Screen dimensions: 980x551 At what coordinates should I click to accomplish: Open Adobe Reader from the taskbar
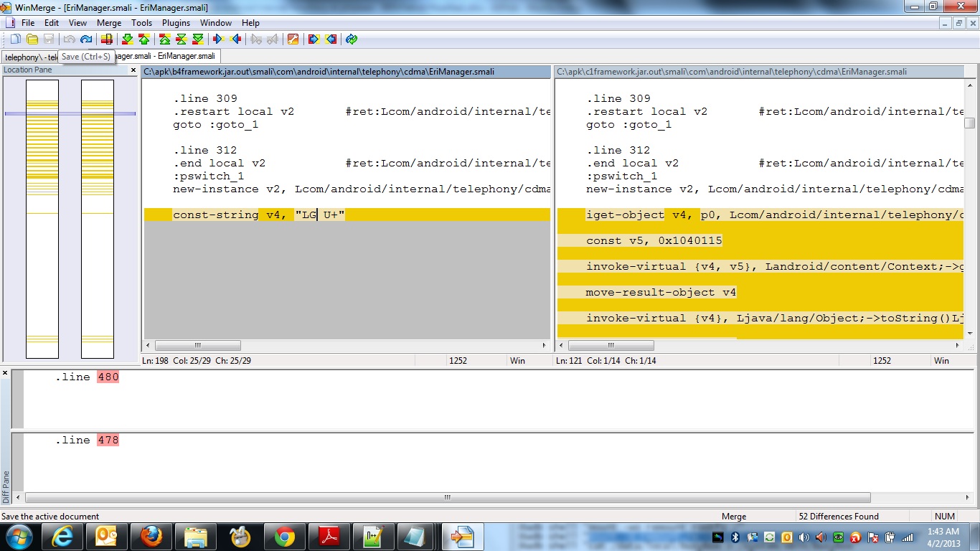[x=329, y=537]
